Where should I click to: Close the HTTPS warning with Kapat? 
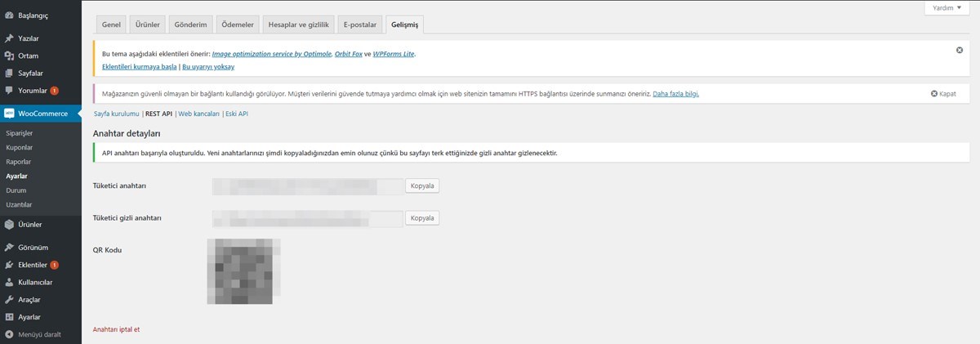coord(943,94)
